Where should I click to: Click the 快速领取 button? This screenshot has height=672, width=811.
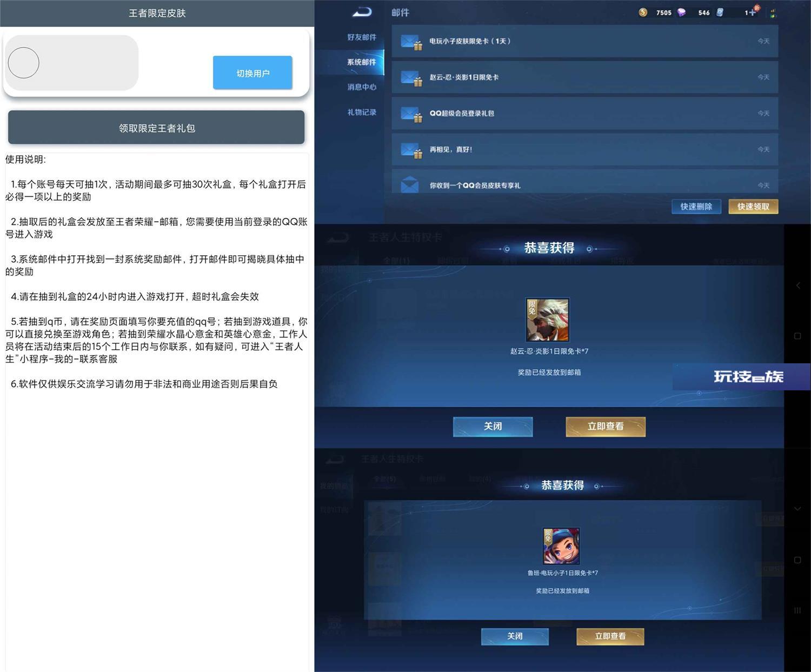(753, 207)
